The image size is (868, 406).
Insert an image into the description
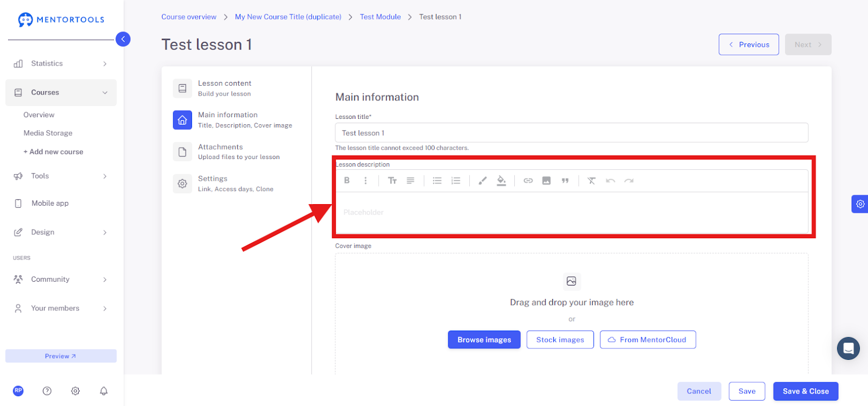(x=546, y=181)
